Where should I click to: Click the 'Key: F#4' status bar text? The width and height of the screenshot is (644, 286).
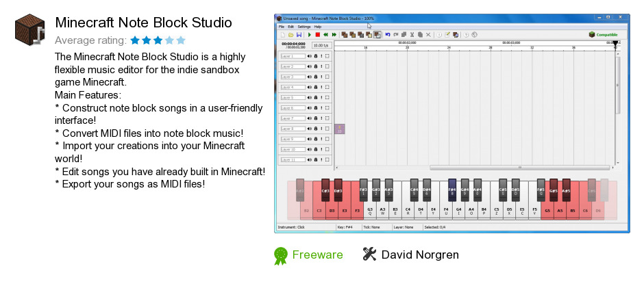pyautogui.click(x=345, y=227)
